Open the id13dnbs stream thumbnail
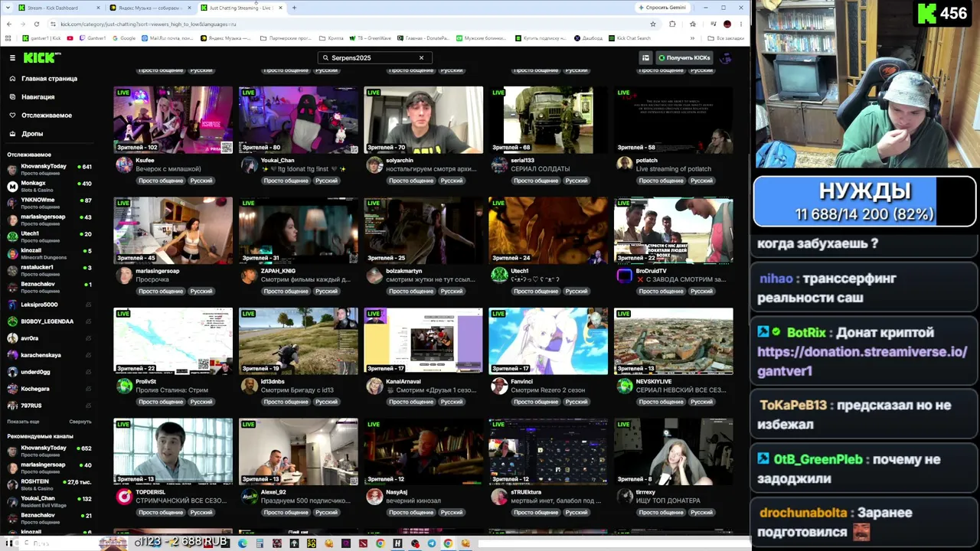The width and height of the screenshot is (980, 551). coord(298,341)
